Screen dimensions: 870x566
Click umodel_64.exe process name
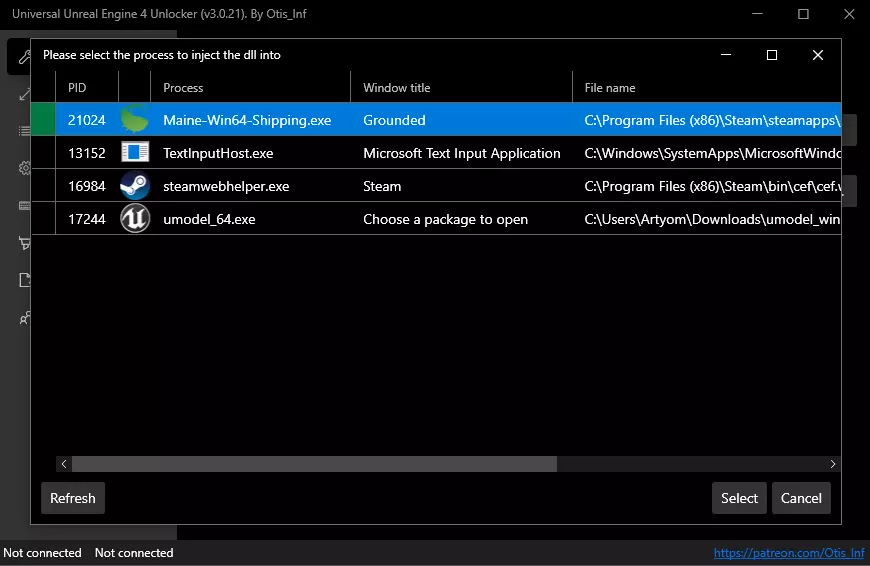[209, 219]
